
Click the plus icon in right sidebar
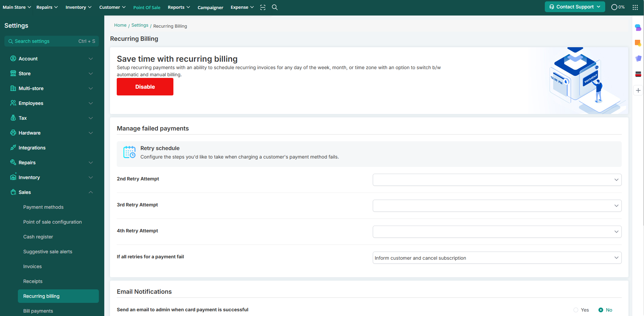[x=638, y=90]
